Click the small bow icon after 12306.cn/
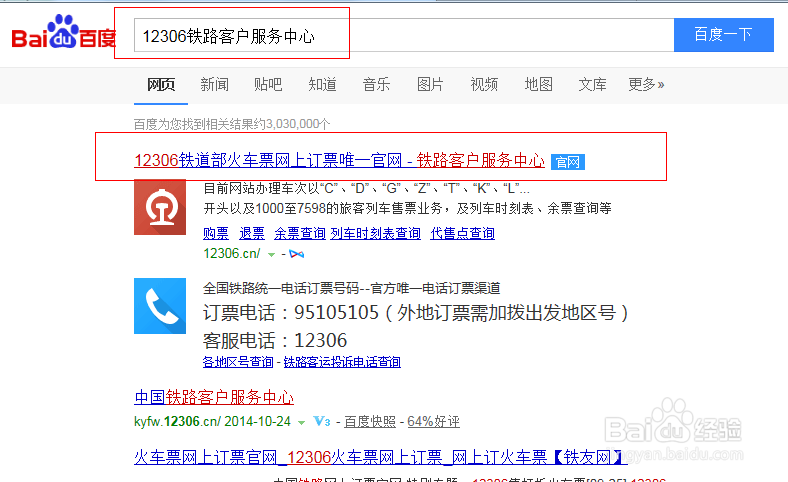This screenshot has width=788, height=482. click(297, 254)
